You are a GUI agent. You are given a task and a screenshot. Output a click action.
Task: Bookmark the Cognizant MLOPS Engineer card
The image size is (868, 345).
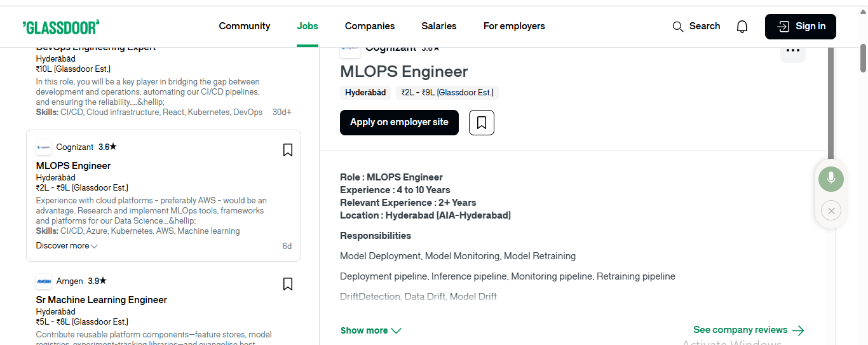[288, 150]
